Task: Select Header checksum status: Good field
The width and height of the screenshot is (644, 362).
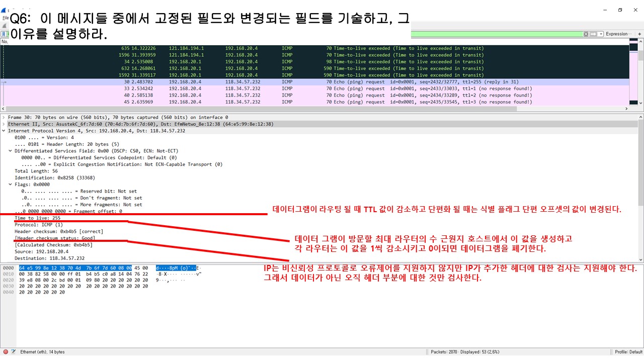Action: [55, 238]
